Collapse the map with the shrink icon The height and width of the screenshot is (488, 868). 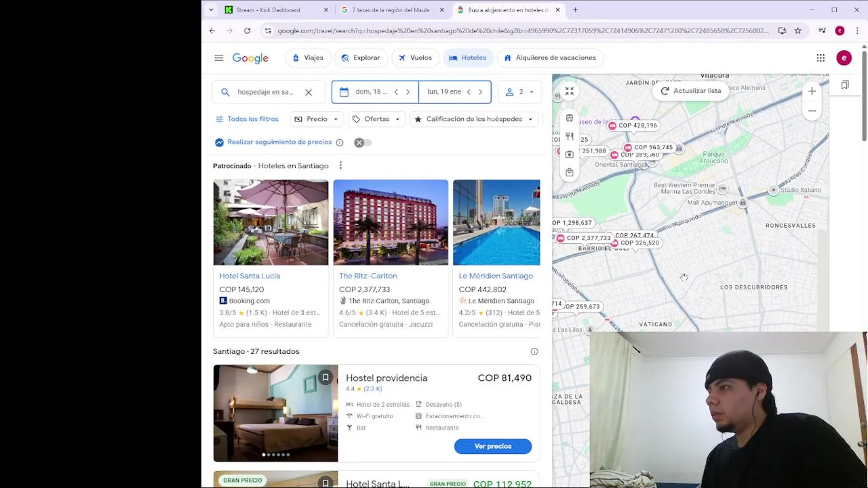pos(570,91)
